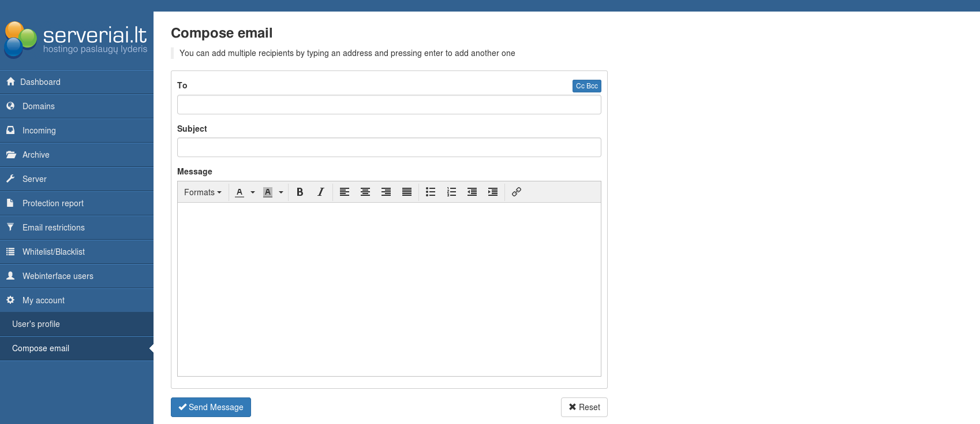Open the Formats dropdown
The width and height of the screenshot is (980, 424).
(203, 192)
